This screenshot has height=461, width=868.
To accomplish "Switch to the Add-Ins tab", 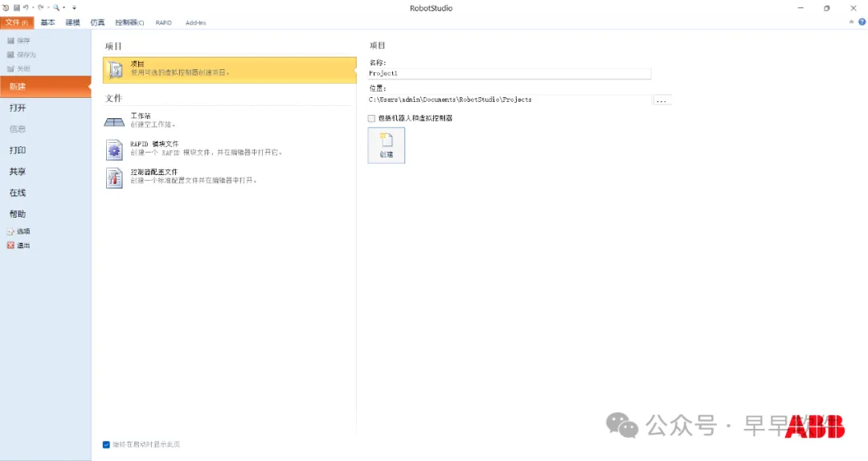I will click(195, 22).
